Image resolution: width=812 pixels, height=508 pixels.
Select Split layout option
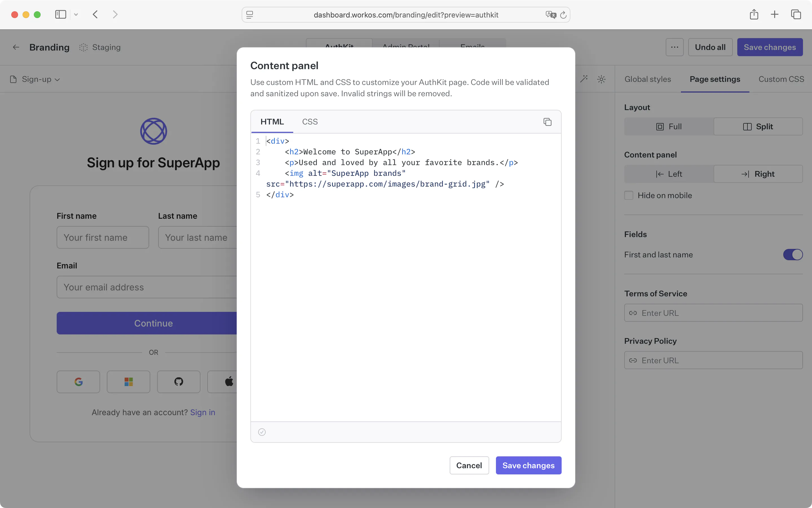758,127
